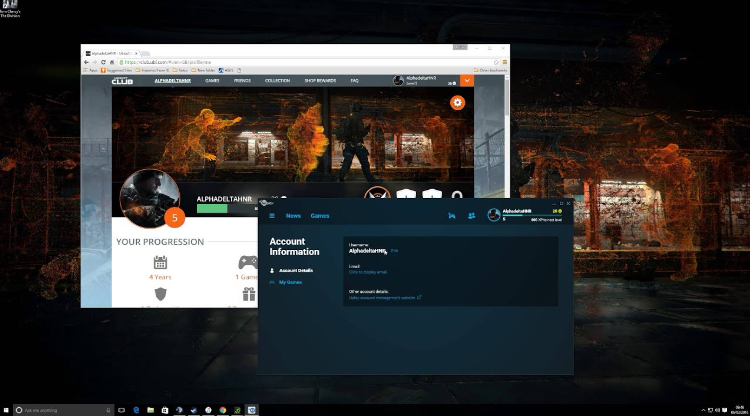Click the Windows Start button
Screen dimensions: 750x416
(6, 410)
